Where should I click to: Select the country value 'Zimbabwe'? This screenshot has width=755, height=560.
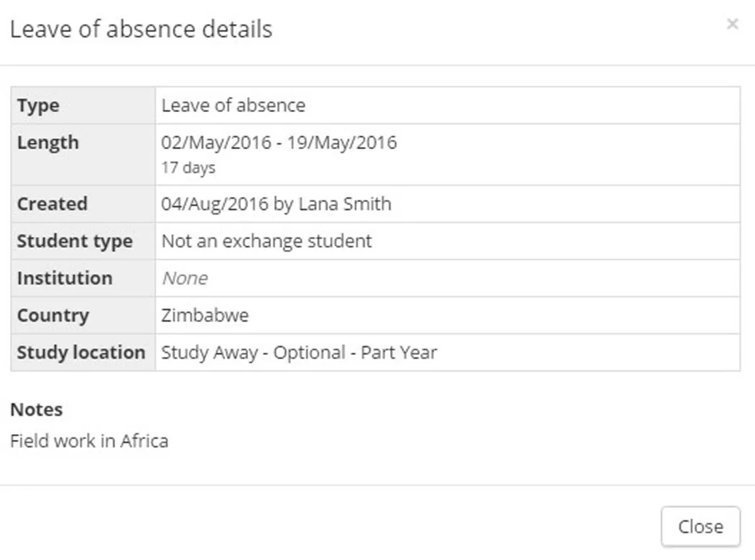[x=205, y=315]
